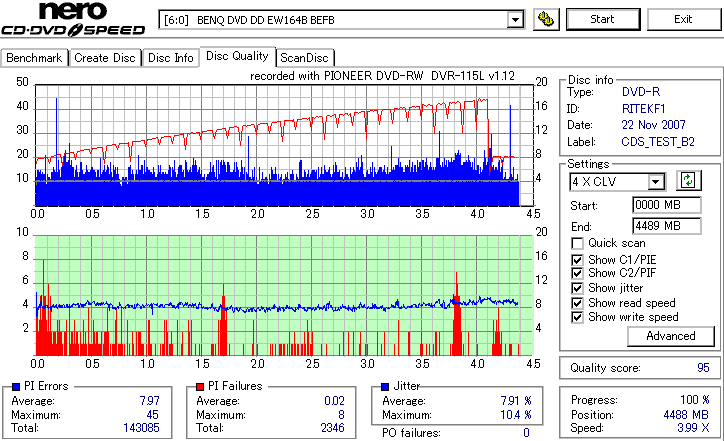Click the label value CDS_TEST_B2
Screen dimensions: 724x441
pyautogui.click(x=658, y=142)
